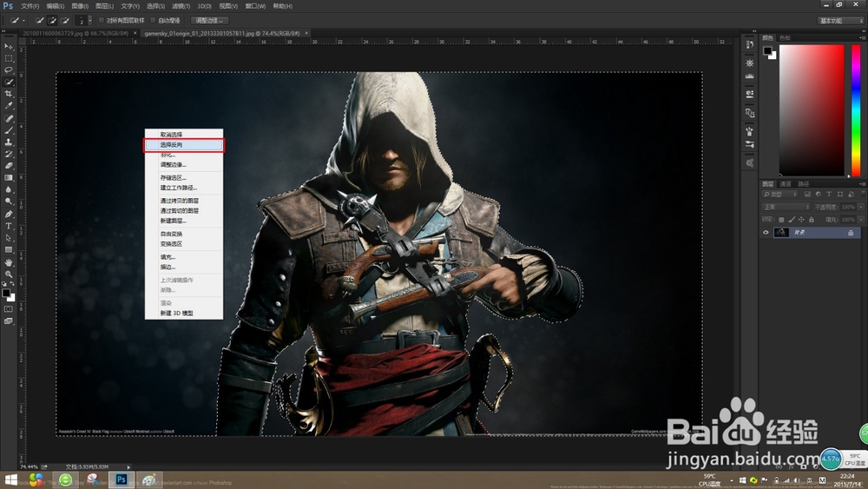Select the Dodge tool

[x=9, y=202]
